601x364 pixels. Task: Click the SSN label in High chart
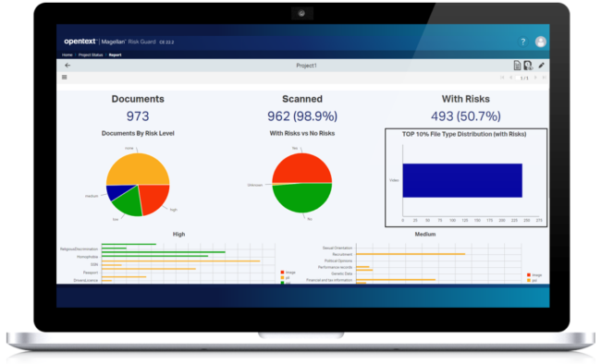click(x=94, y=264)
